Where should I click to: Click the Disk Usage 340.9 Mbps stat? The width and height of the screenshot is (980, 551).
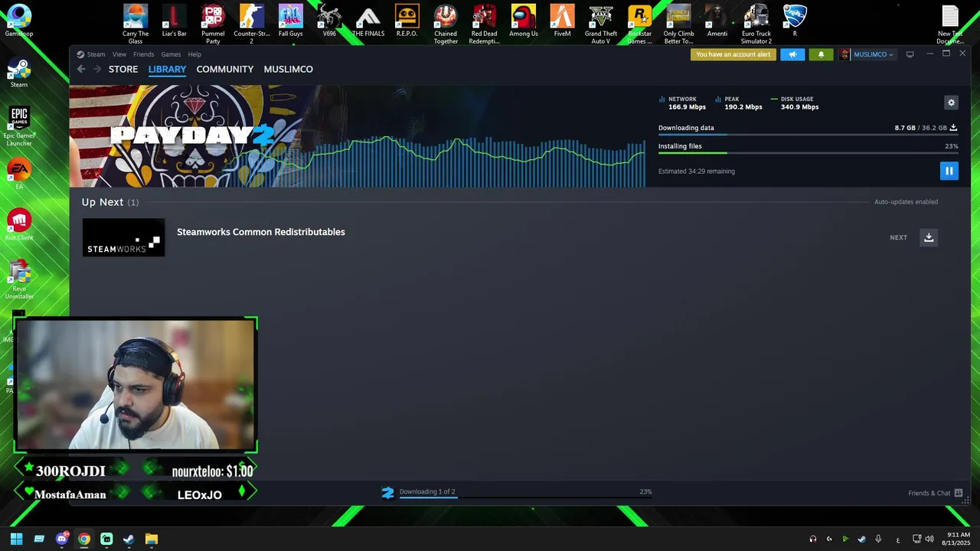[x=795, y=103]
